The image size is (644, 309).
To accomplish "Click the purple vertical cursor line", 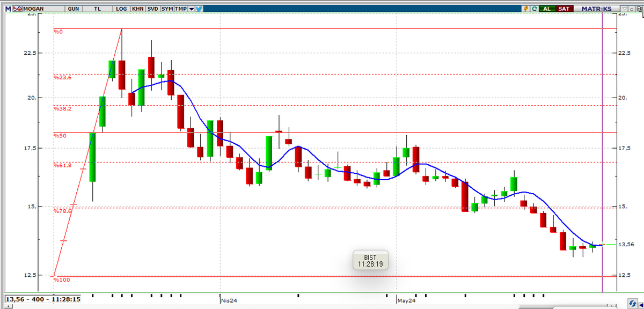I will click(603, 153).
